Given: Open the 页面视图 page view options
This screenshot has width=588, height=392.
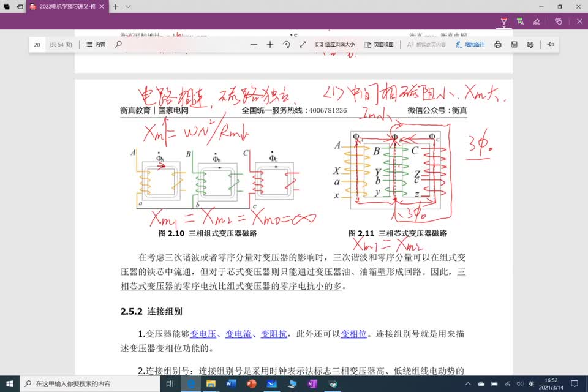Looking at the screenshot, I should (379, 44).
